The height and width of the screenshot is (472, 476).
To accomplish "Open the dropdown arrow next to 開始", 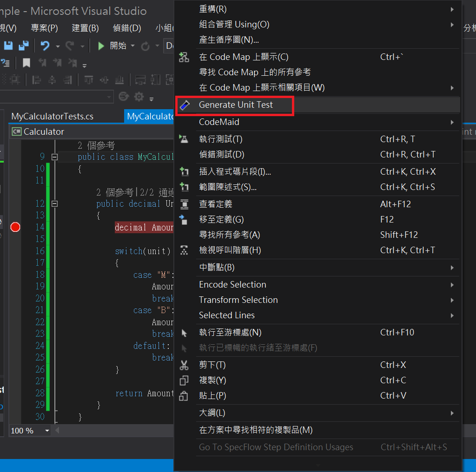I will click(132, 46).
